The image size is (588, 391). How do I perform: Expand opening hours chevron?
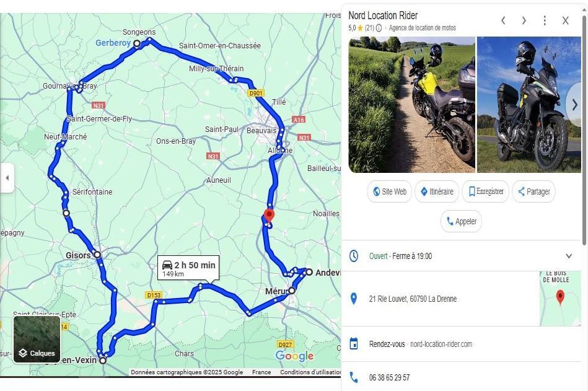(x=569, y=256)
